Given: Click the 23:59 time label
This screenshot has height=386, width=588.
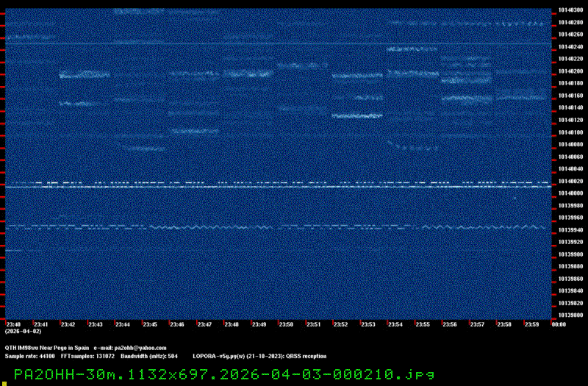Looking at the screenshot, I should click(x=531, y=324).
